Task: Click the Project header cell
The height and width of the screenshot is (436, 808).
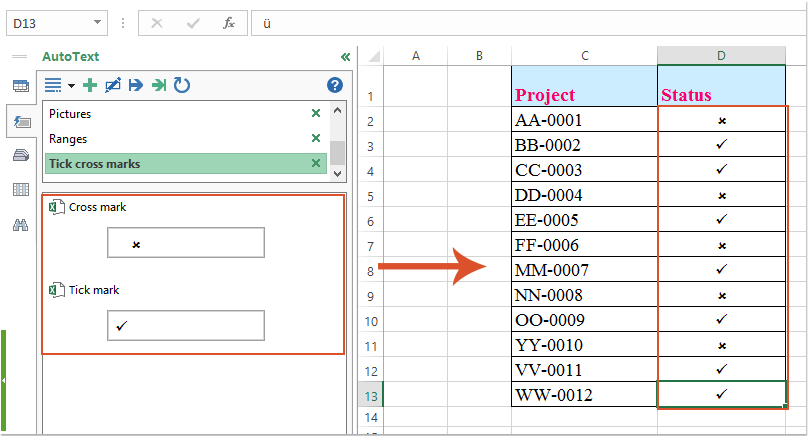Action: pyautogui.click(x=584, y=86)
